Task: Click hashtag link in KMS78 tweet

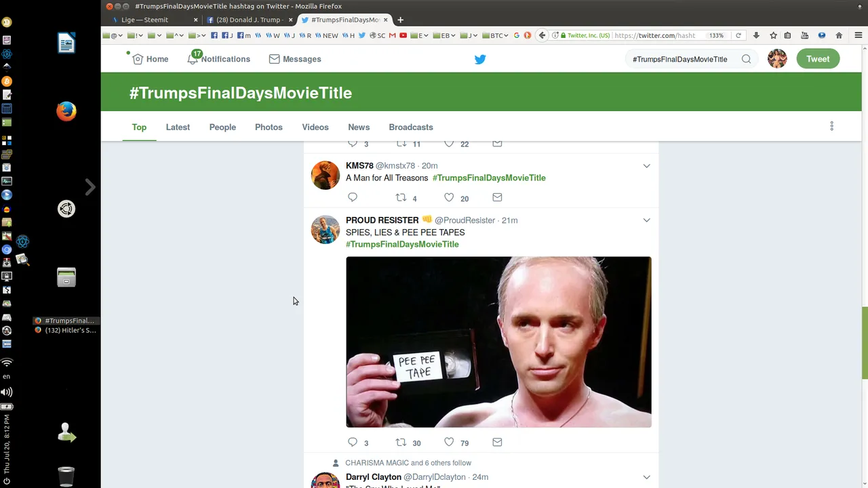Action: click(489, 178)
